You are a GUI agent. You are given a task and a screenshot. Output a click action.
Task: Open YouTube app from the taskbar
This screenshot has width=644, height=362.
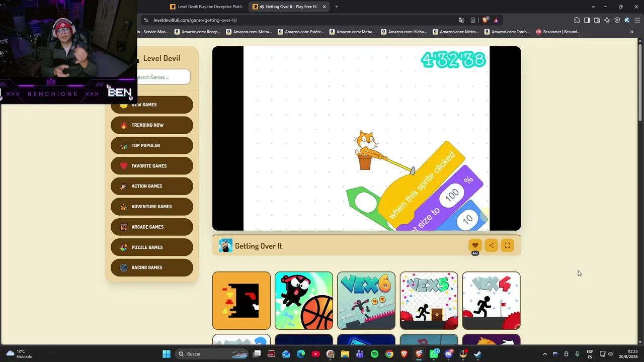click(315, 354)
